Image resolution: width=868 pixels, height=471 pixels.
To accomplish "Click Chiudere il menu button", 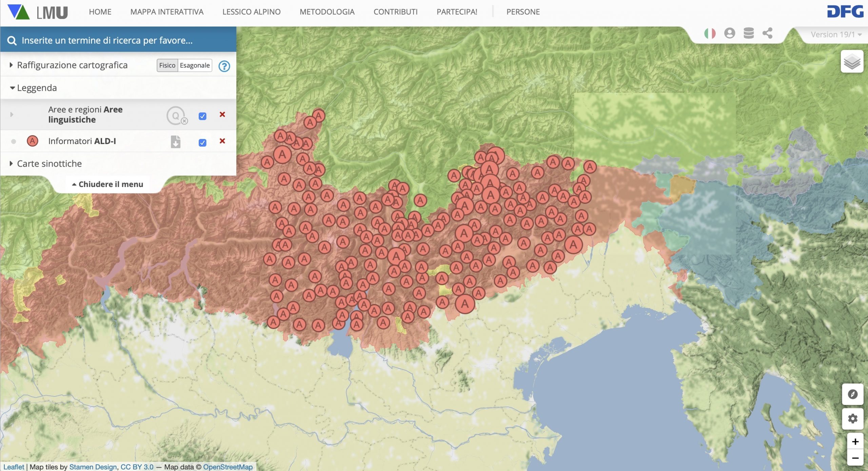I will click(x=107, y=184).
